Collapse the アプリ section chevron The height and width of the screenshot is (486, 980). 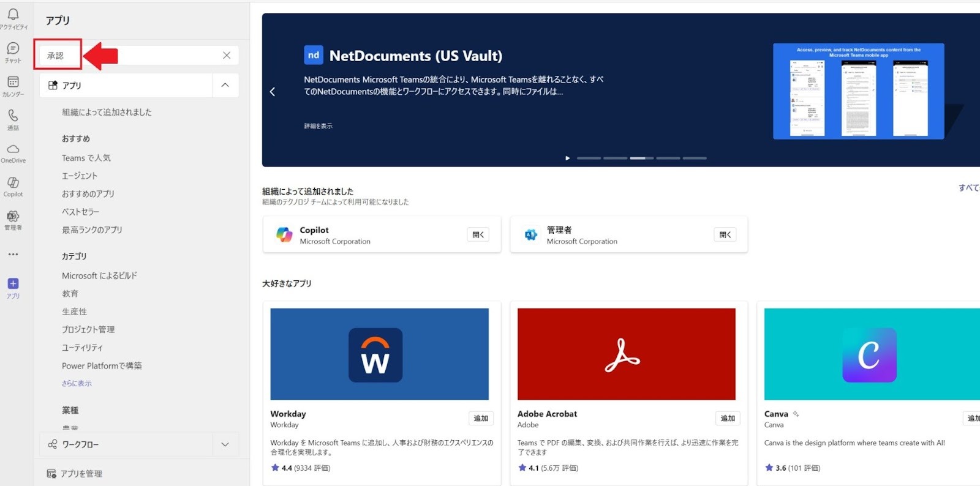pyautogui.click(x=225, y=85)
